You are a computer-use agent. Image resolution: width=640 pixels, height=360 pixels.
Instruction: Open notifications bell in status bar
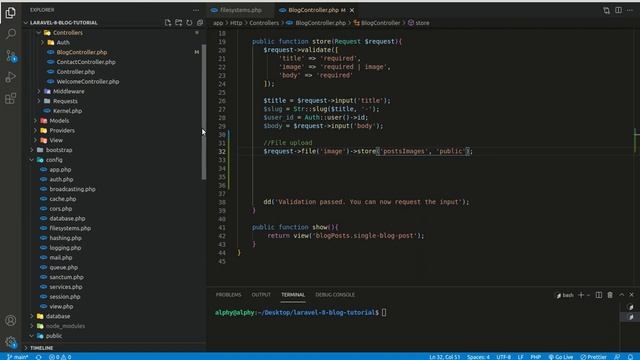[x=631, y=357]
